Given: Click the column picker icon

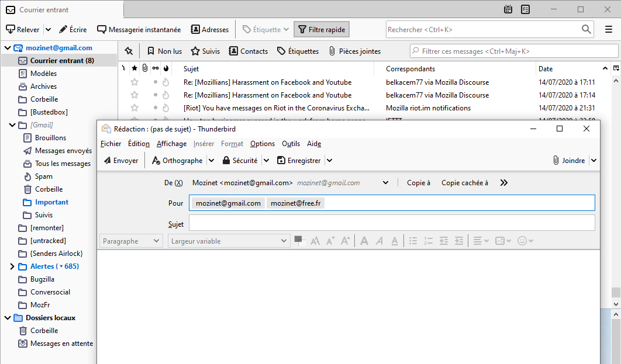Looking at the screenshot, I should pyautogui.click(x=616, y=68).
